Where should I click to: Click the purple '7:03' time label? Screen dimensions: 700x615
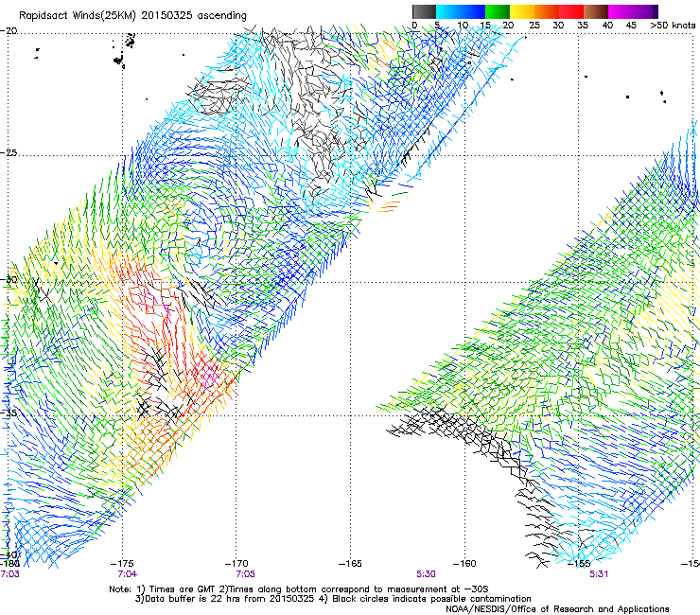(9, 574)
